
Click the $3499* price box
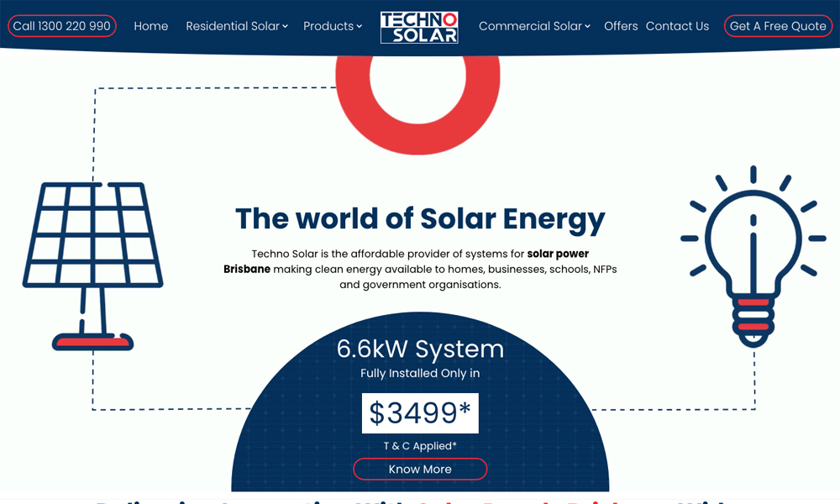pos(420,413)
